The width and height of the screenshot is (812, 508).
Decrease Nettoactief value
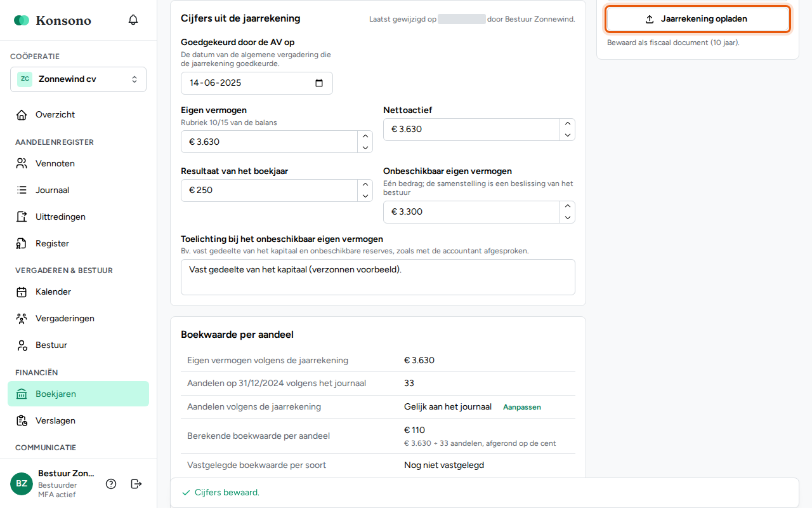[567, 135]
